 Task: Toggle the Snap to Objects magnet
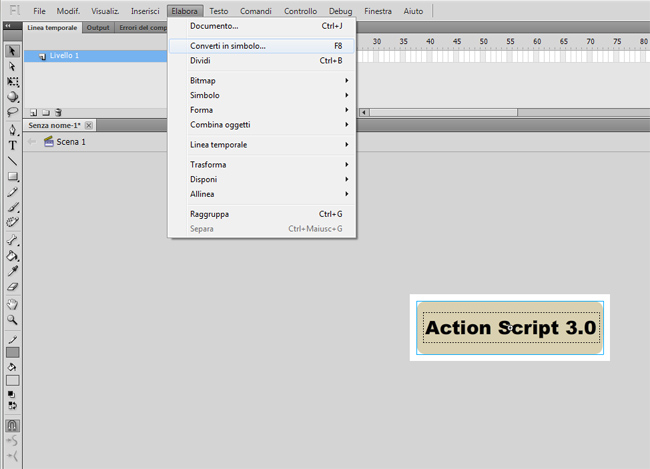[x=12, y=425]
